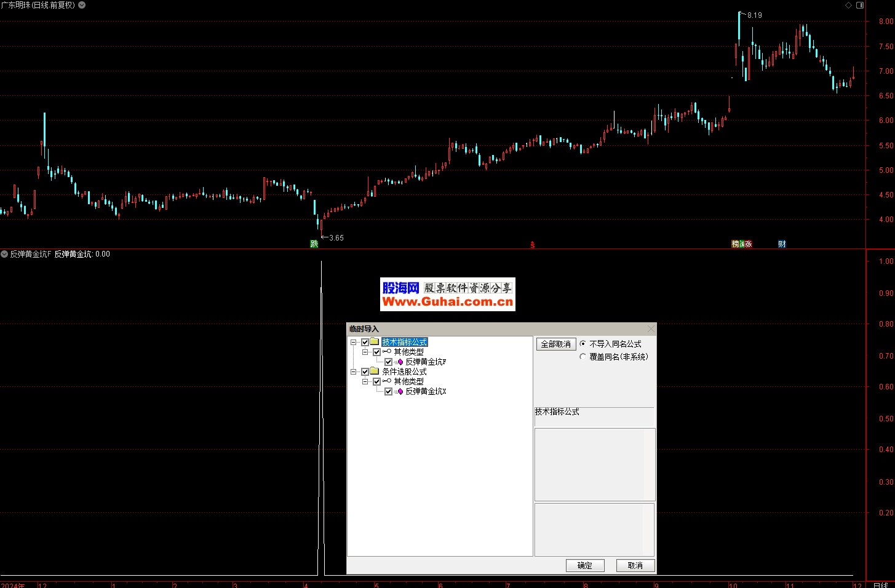Collapse the 技术指标公式 tree node

point(354,342)
